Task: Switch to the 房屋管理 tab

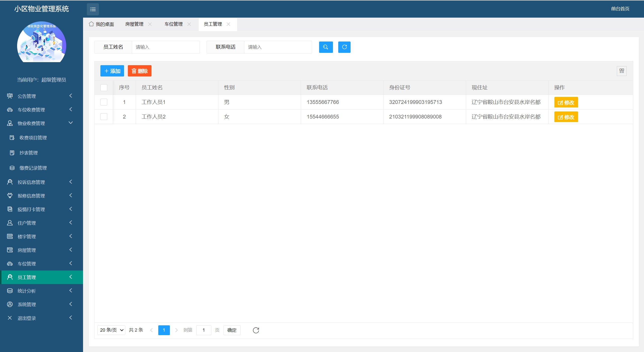Action: pyautogui.click(x=134, y=24)
